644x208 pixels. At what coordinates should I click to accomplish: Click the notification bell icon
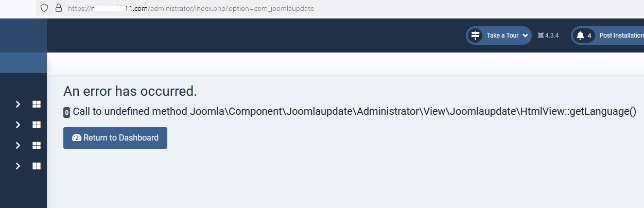point(580,36)
